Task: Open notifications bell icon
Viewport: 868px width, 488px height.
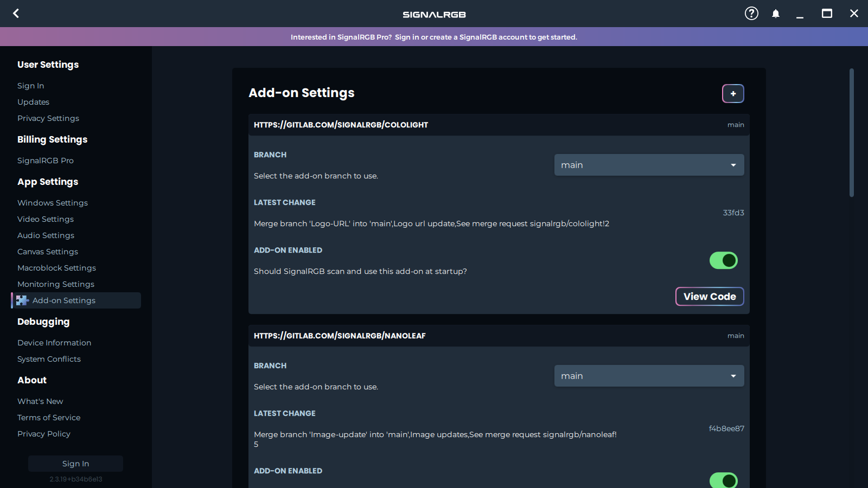Action: click(x=776, y=14)
